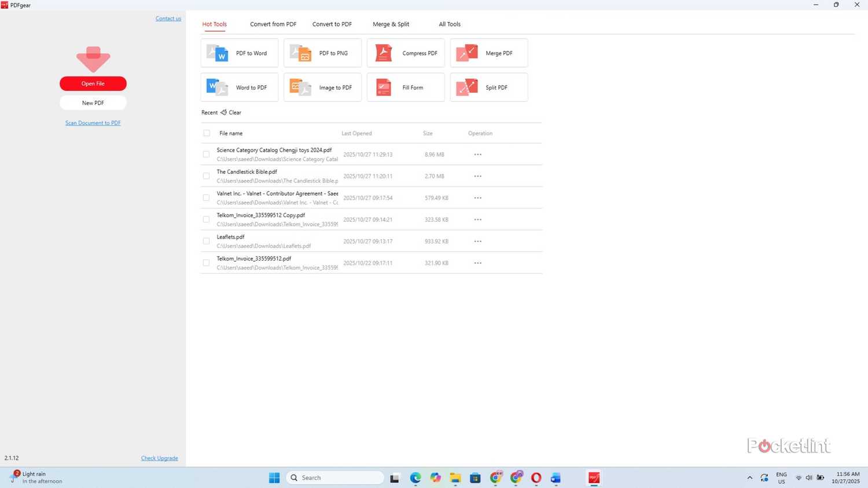Clear the recent files list
The height and width of the screenshot is (488, 868).
(231, 113)
